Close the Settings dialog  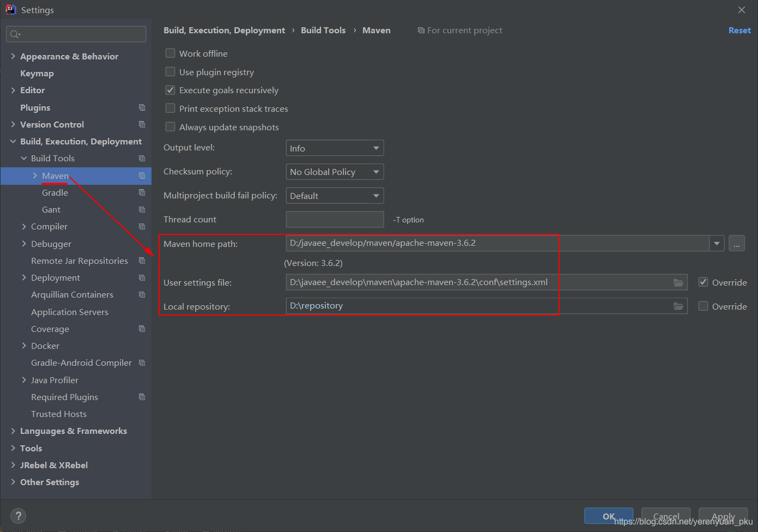click(x=742, y=10)
